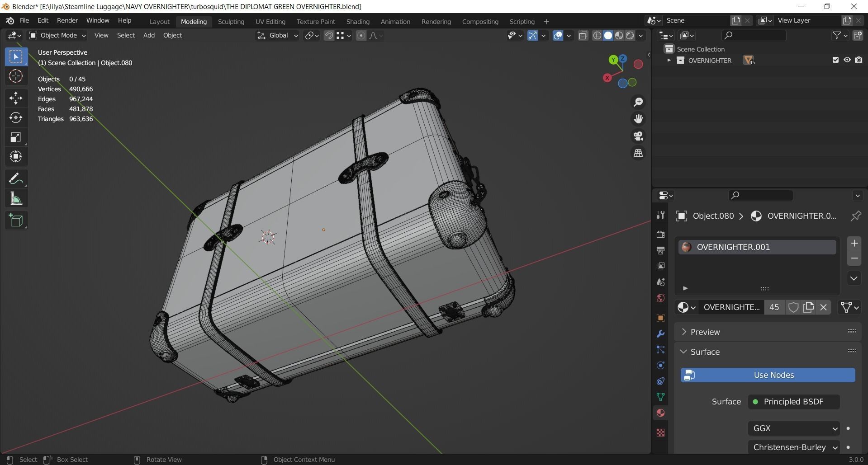Select the Measure ruler tool
This screenshot has height=465, width=868.
16,198
